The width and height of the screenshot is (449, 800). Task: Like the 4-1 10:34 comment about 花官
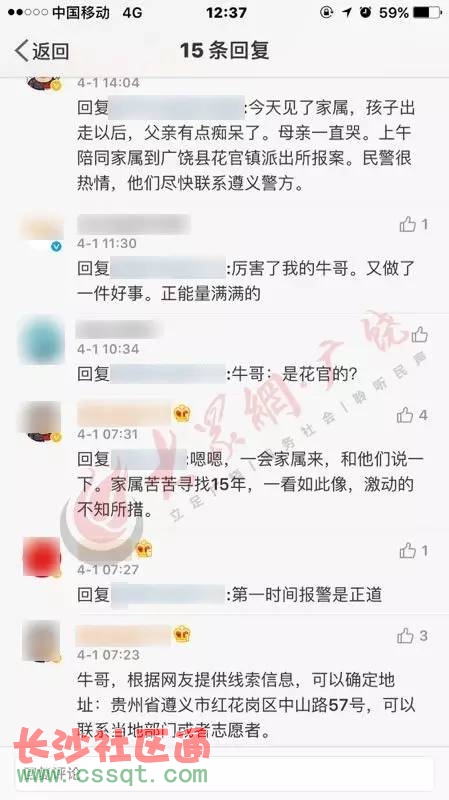pos(419,335)
